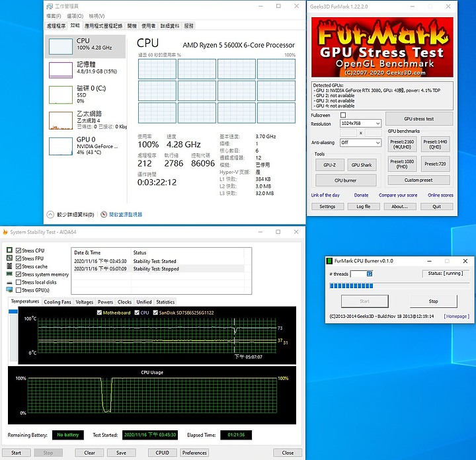Click the Save button in AIDA64
Image resolution: width=476 pixels, height=460 pixels.
click(x=121, y=453)
